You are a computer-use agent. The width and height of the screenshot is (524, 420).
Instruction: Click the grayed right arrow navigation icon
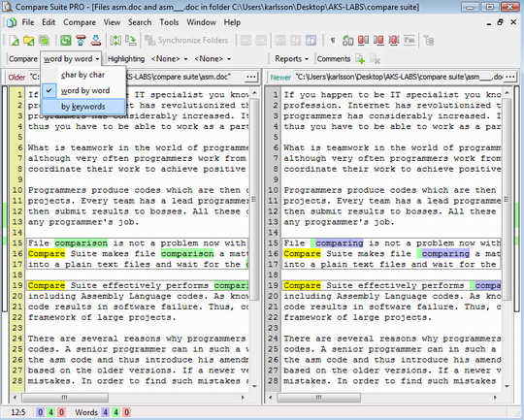(261, 41)
